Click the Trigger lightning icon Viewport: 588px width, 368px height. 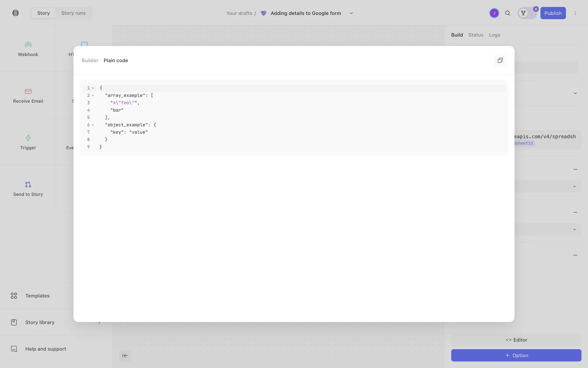click(28, 138)
